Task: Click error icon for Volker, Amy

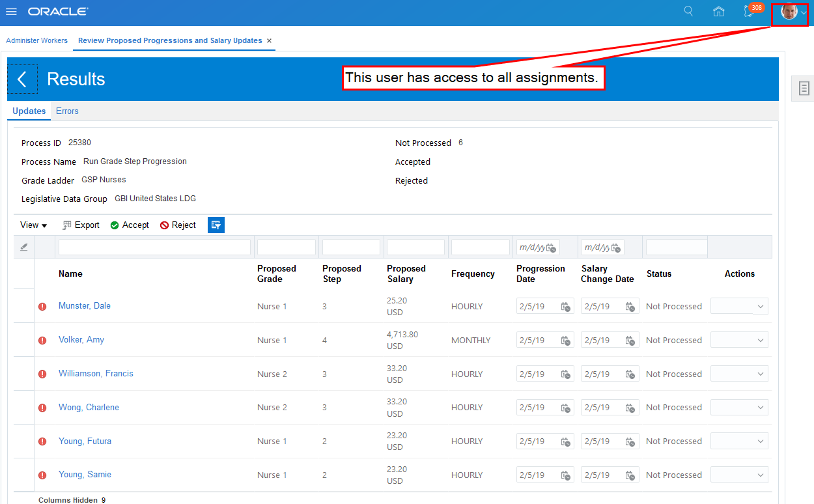Action: click(x=42, y=341)
